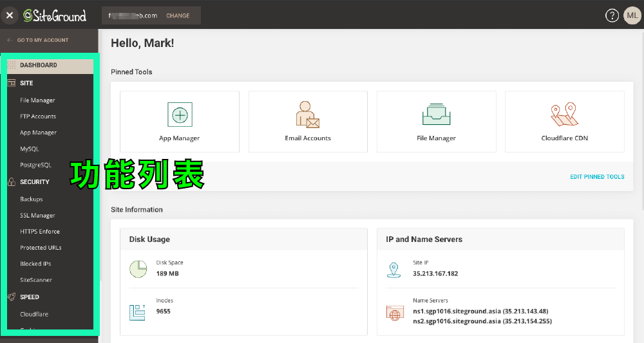Image resolution: width=644 pixels, height=343 pixels.
Task: Click the Disk Usage card heading
Action: 149,239
